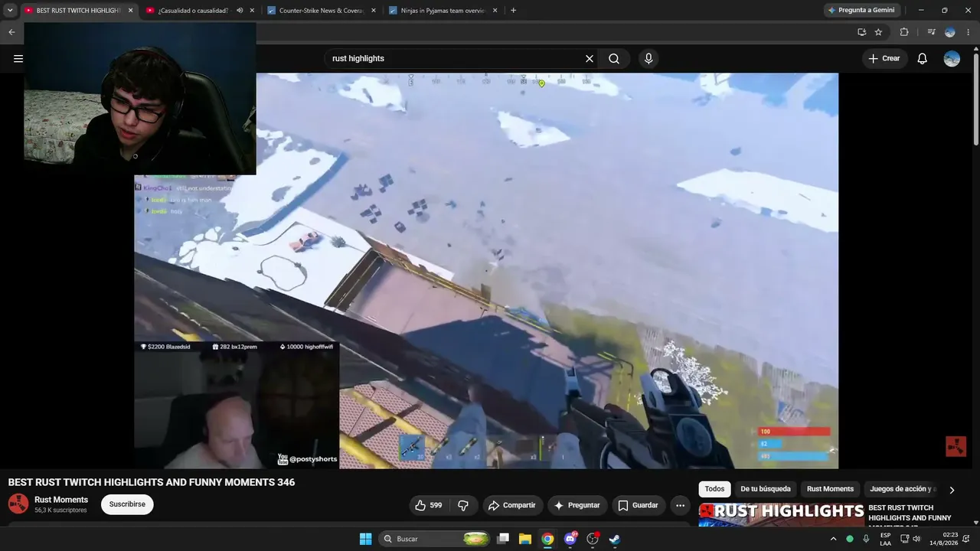
Task: Close the 'Counter-Strike News & Coverage' tab
Action: pyautogui.click(x=374, y=11)
